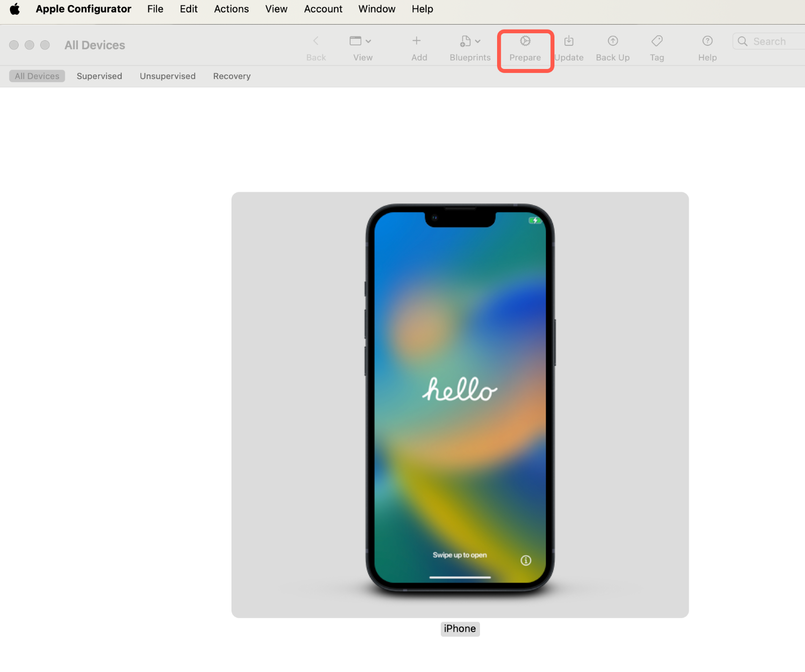This screenshot has height=672, width=805.
Task: Select the All Devices filter button
Action: [37, 76]
